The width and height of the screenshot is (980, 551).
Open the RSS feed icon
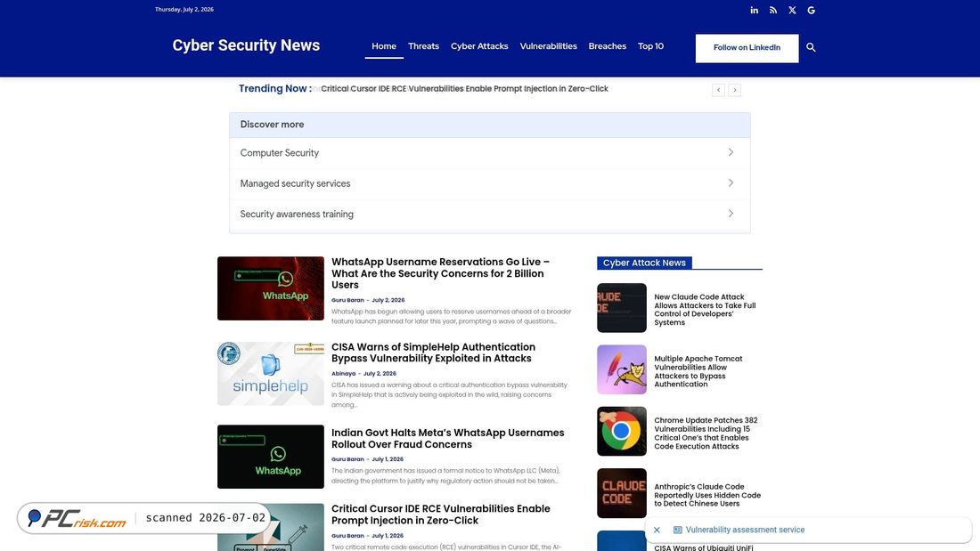click(x=773, y=10)
